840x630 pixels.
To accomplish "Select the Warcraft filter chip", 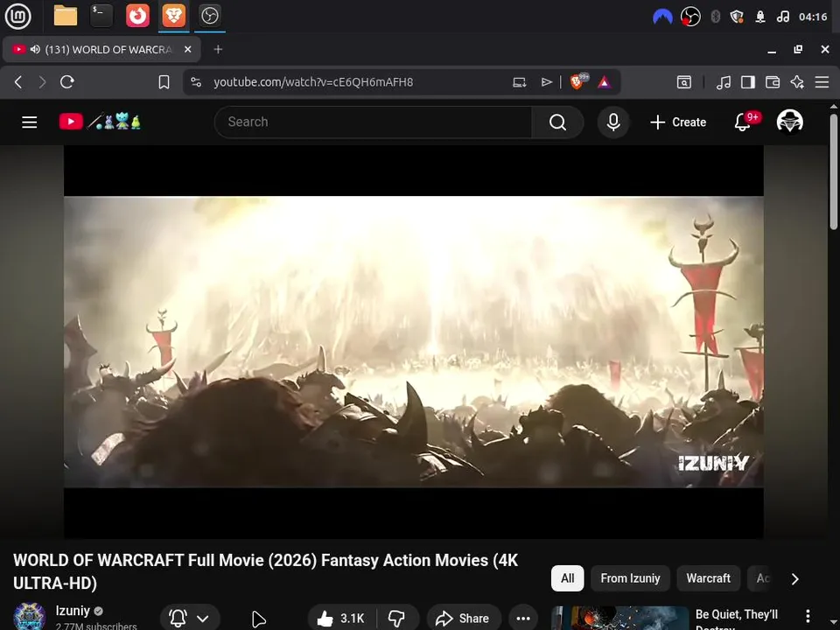I will (x=708, y=578).
